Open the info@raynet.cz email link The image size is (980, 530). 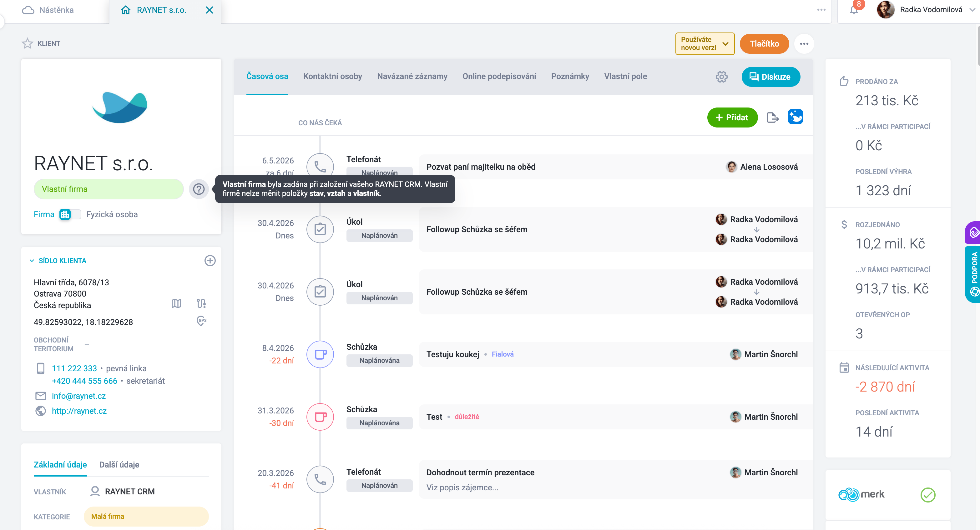click(79, 396)
